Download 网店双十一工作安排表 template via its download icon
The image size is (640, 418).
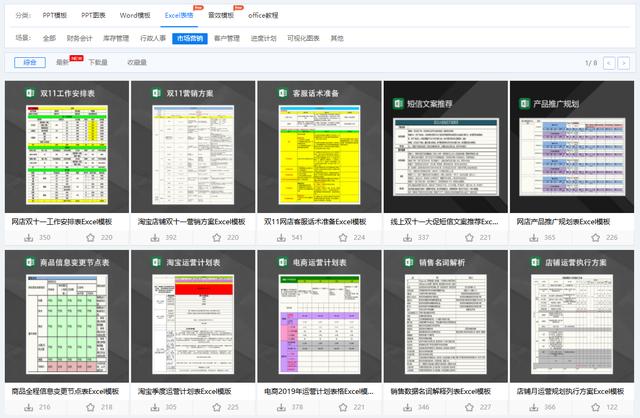click(29, 238)
